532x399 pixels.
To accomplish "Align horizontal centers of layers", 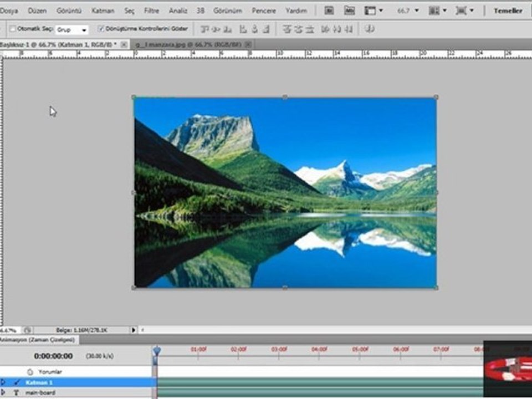I will (x=254, y=29).
